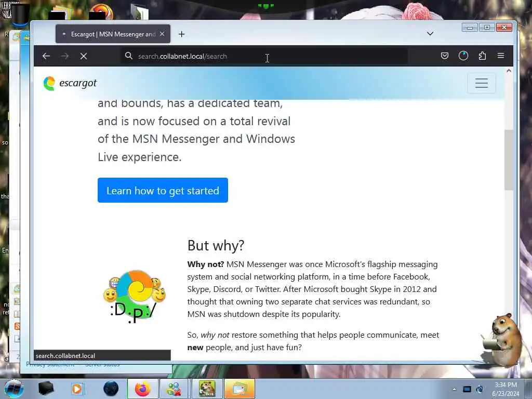Stop page loading with the X button

pyautogui.click(x=84, y=56)
